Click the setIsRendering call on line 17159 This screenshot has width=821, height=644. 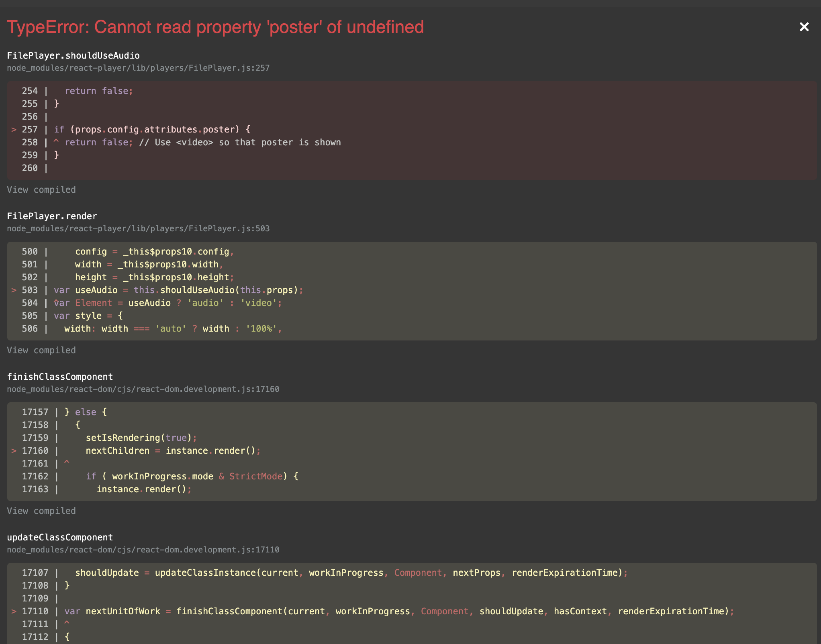[141, 438]
